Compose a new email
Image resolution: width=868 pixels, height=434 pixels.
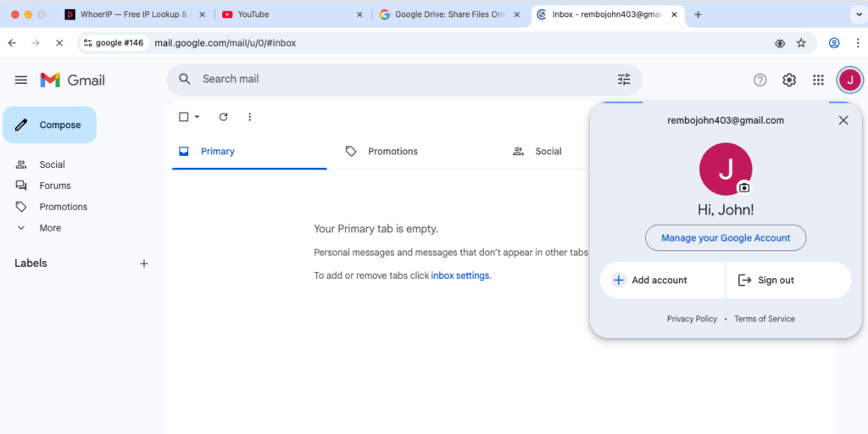(x=50, y=125)
